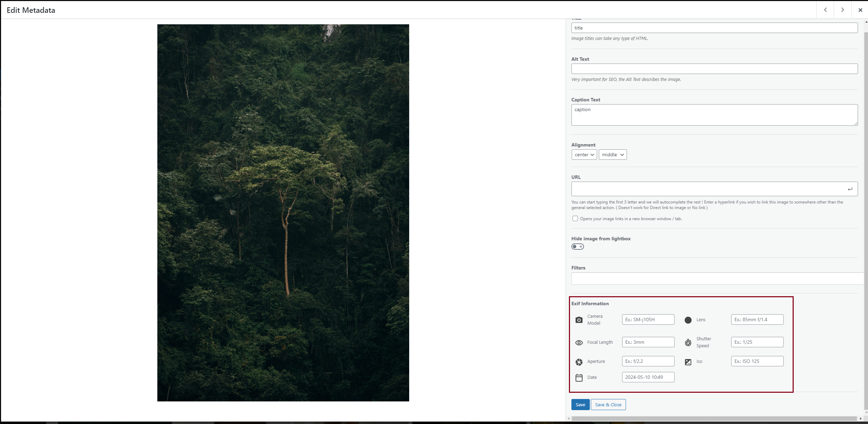Click the horizontal scrollbar at panel bottom
The height and width of the screenshot is (424, 868).
click(714, 418)
